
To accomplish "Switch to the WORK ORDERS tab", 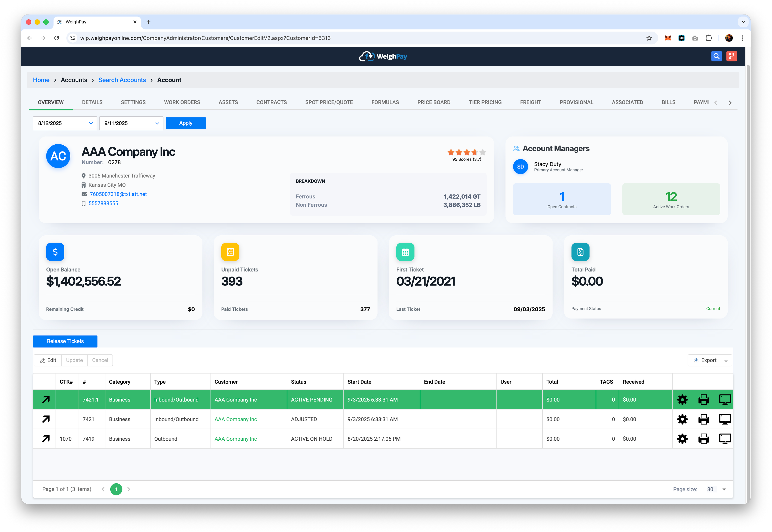I will 182,102.
